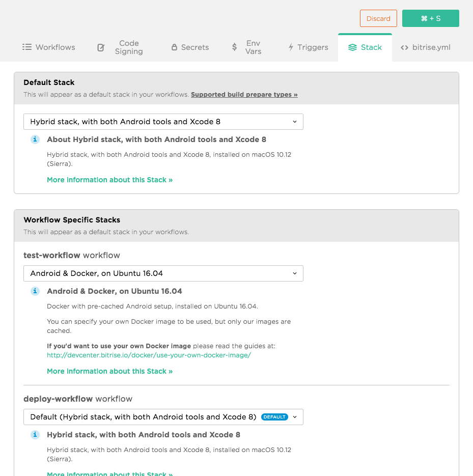Click the Workflows list icon
The height and width of the screenshot is (476, 473).
(x=26, y=47)
